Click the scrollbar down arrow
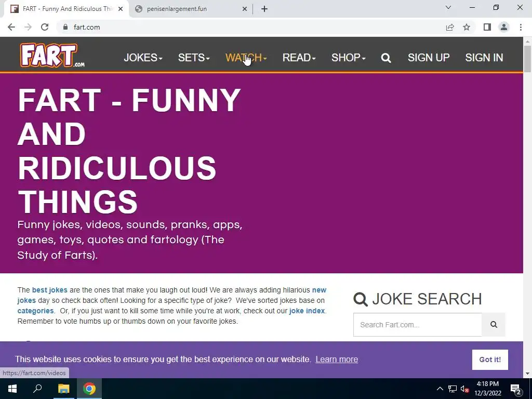This screenshot has width=532, height=399. tap(527, 374)
